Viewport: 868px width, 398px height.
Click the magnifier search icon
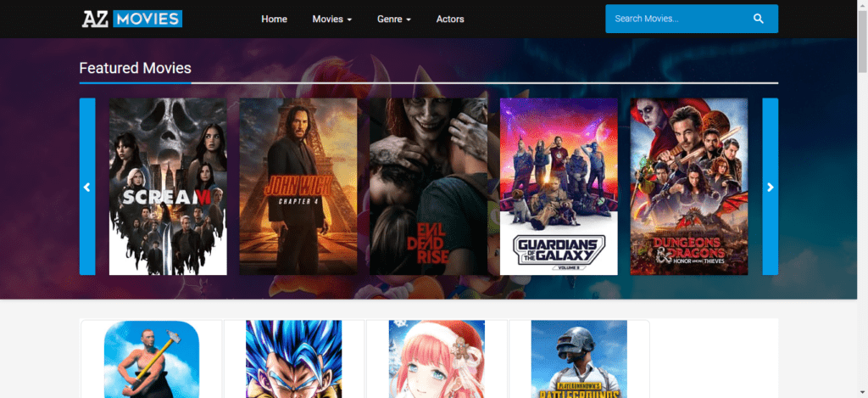tap(759, 19)
